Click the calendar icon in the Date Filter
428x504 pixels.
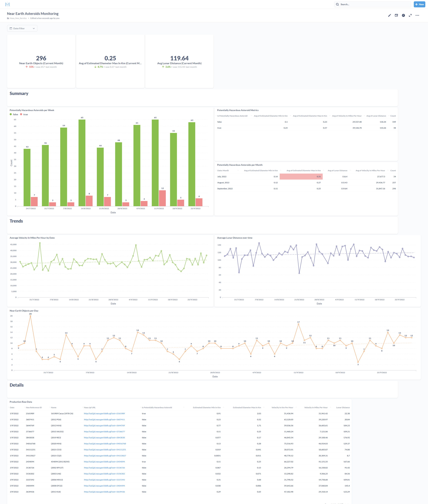point(11,28)
